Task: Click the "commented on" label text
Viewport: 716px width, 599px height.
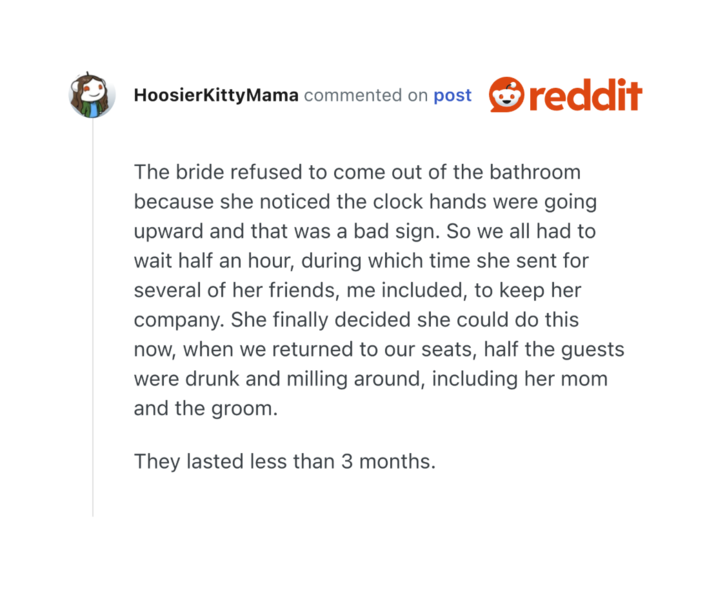Action: click(365, 96)
